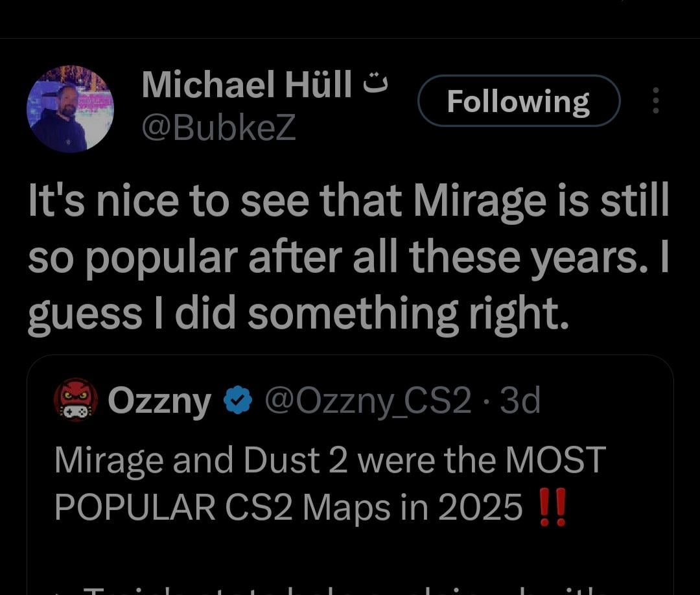Open the three-dot more options menu
Image resolution: width=700 pixels, height=595 pixels.
(x=655, y=101)
